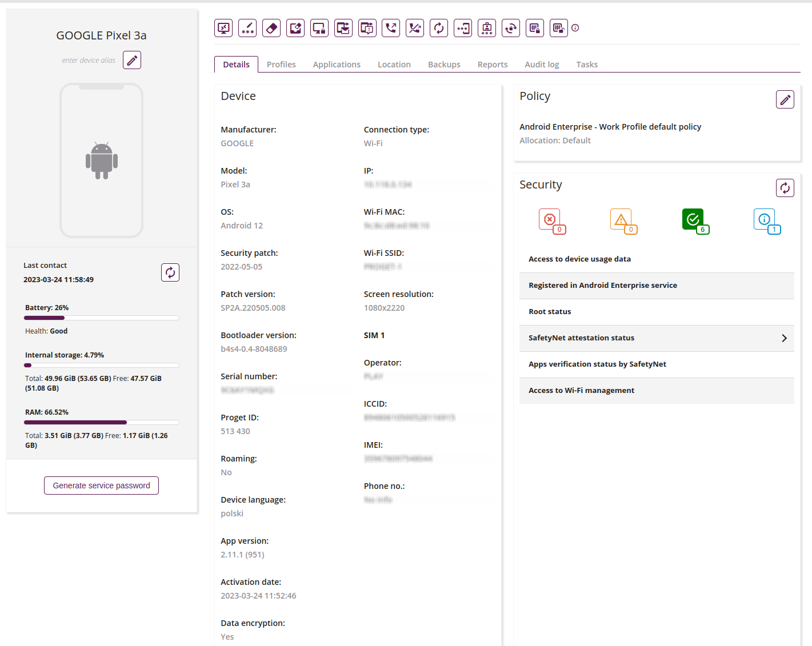812x646 pixels.
Task: Click the app version 2.11.1 (951)
Action: 242,555
